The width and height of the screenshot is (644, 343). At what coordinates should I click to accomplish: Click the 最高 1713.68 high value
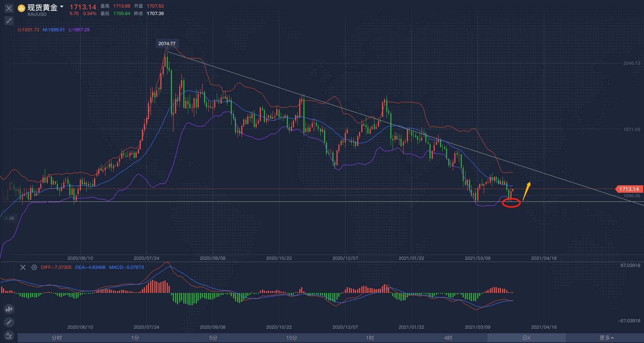click(x=122, y=6)
